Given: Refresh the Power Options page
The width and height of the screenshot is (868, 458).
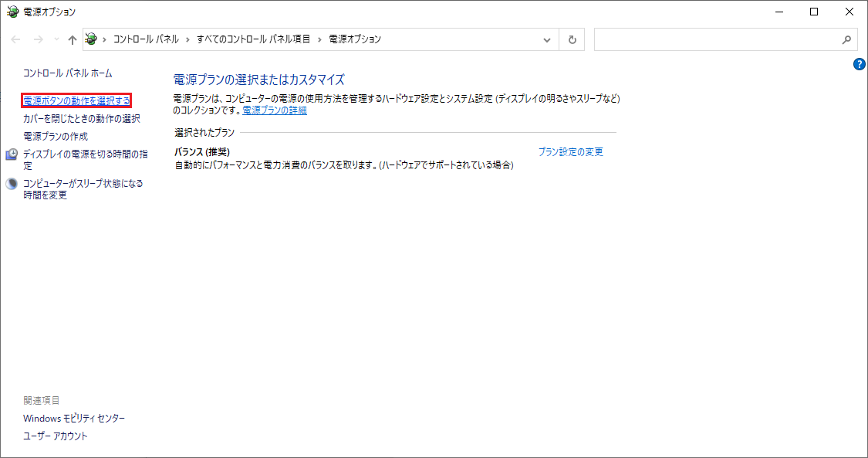Looking at the screenshot, I should point(572,39).
